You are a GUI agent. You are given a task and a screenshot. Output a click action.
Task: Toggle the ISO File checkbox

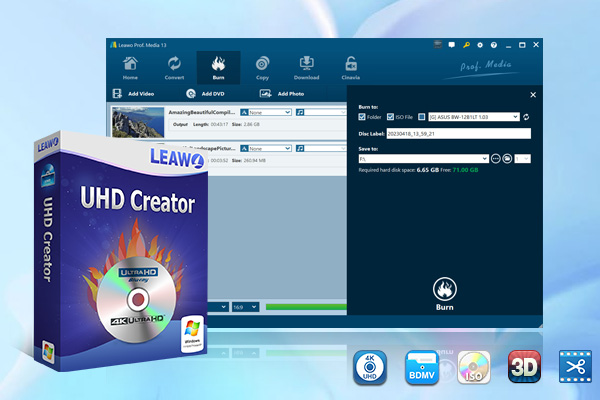[390, 117]
